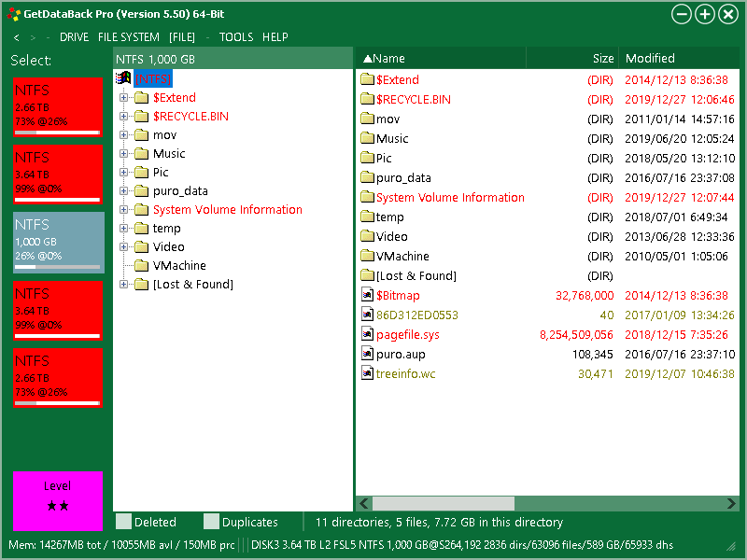Click the directory summary status text
747x560 pixels.
pyautogui.click(x=439, y=522)
